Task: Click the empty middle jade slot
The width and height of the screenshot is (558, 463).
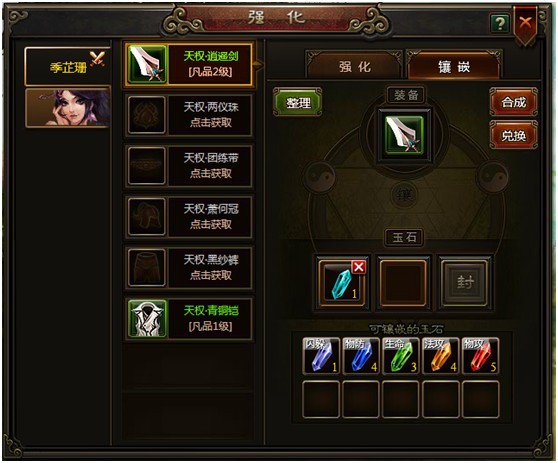Action: (x=403, y=283)
